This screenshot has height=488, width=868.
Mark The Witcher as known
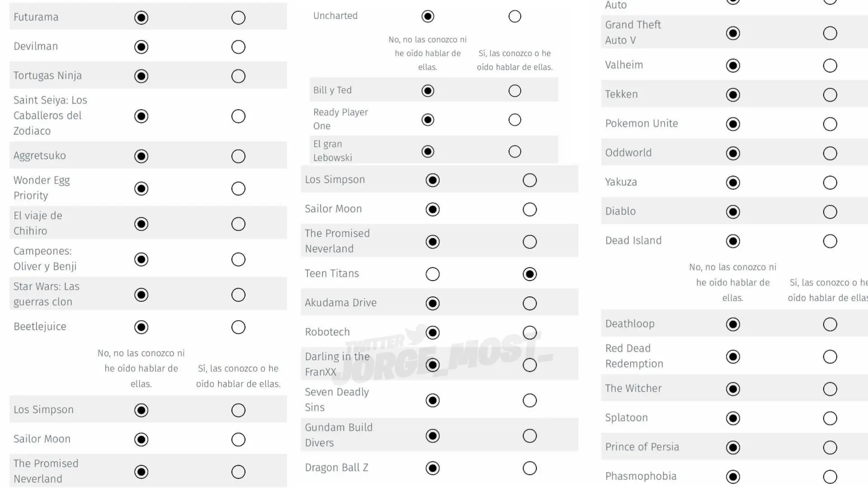[x=830, y=389]
